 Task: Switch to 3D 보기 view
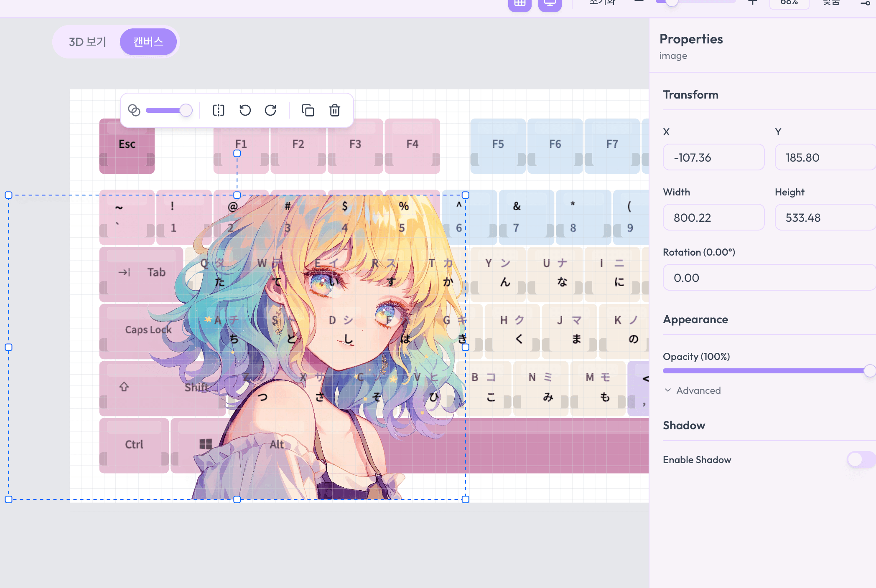coord(87,42)
